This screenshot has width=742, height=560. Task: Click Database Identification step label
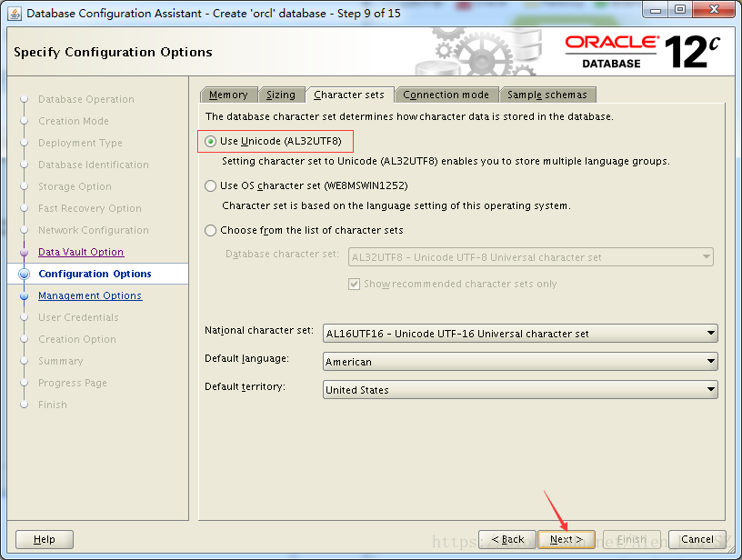[94, 165]
